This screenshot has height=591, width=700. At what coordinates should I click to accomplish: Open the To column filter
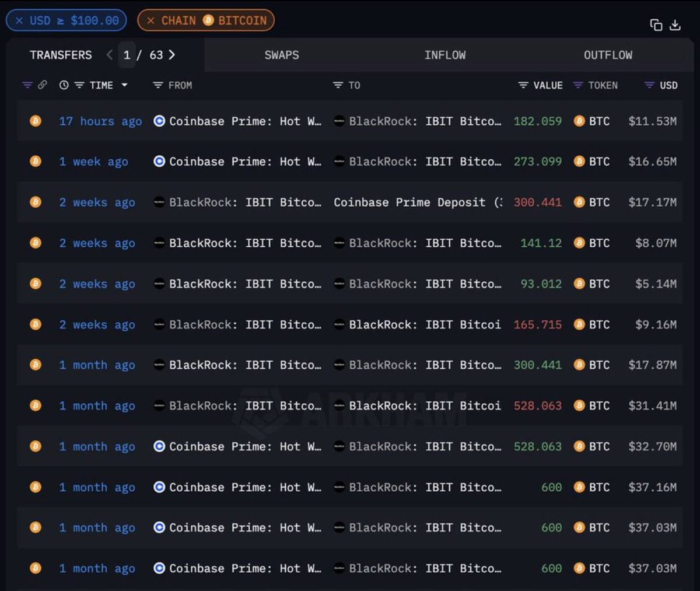[x=338, y=85]
